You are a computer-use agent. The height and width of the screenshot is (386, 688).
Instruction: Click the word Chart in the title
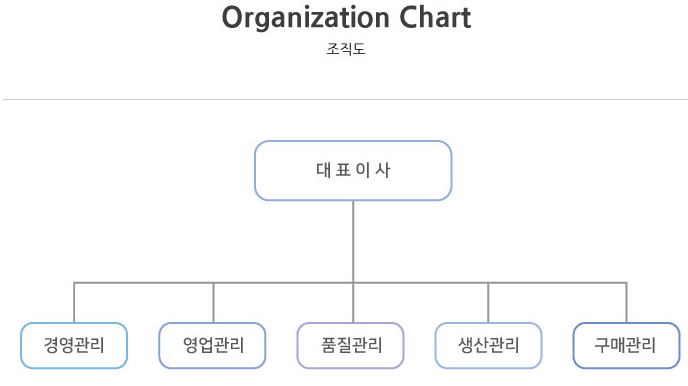[x=435, y=18]
